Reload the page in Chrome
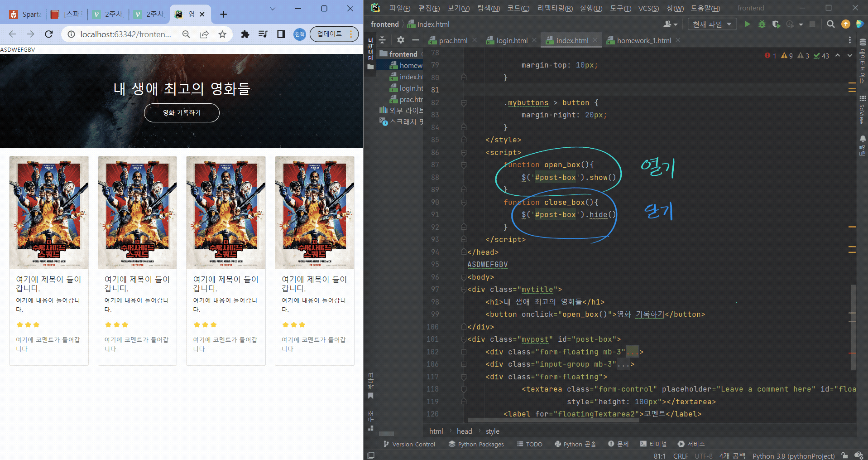The image size is (868, 460). click(49, 34)
